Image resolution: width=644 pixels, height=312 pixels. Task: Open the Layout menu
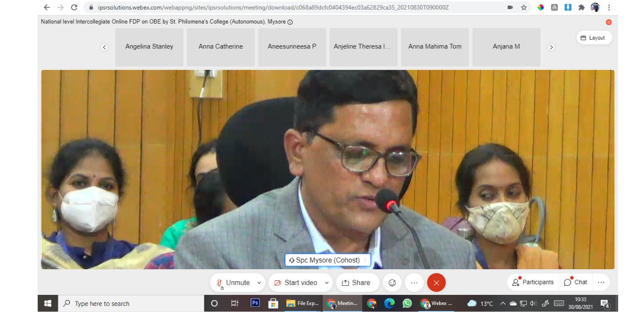tap(594, 38)
